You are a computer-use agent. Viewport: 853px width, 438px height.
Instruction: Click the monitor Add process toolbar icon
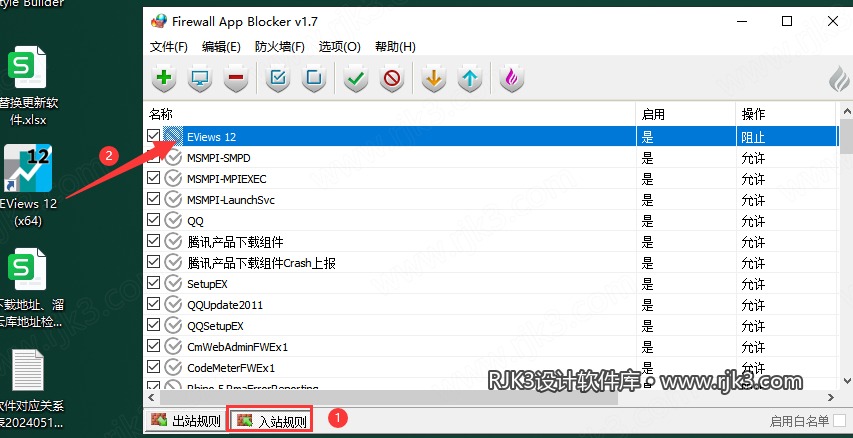200,78
